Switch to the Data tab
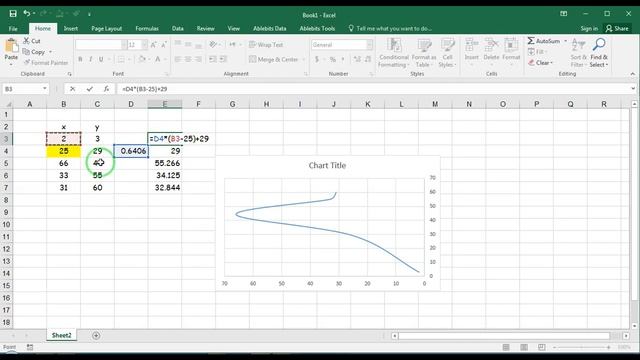The image size is (640, 360). pyautogui.click(x=178, y=29)
